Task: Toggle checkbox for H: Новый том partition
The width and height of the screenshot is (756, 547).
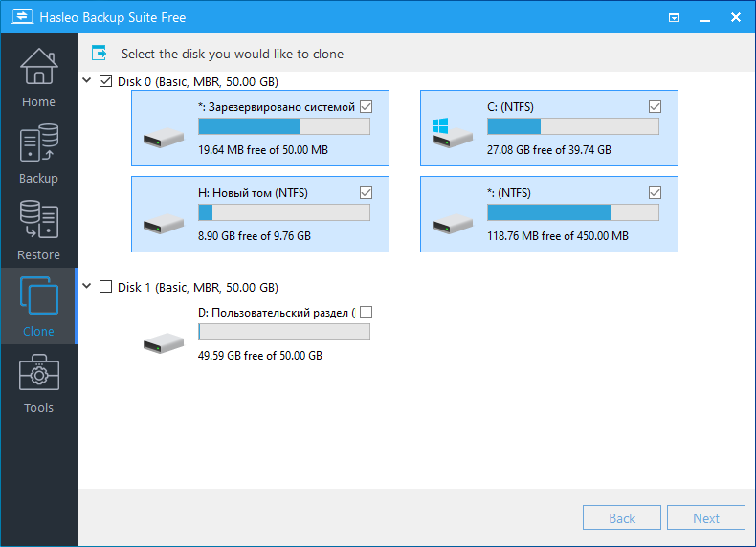Action: (366, 193)
